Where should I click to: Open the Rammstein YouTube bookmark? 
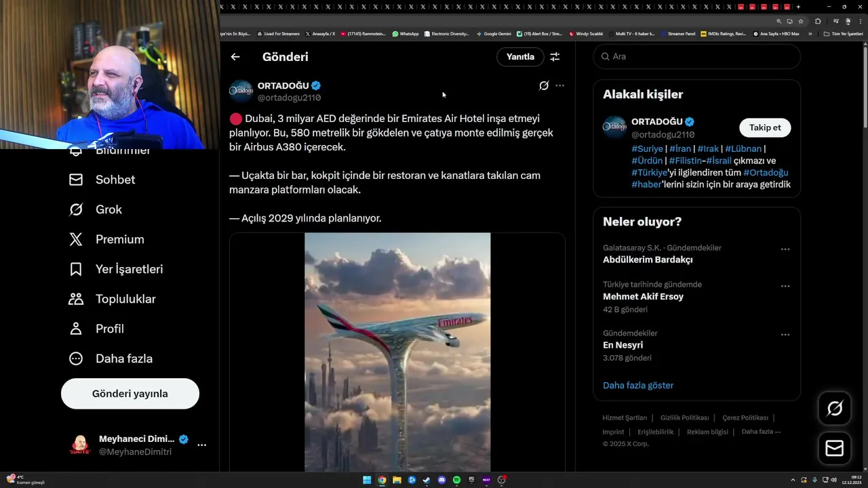pos(363,34)
